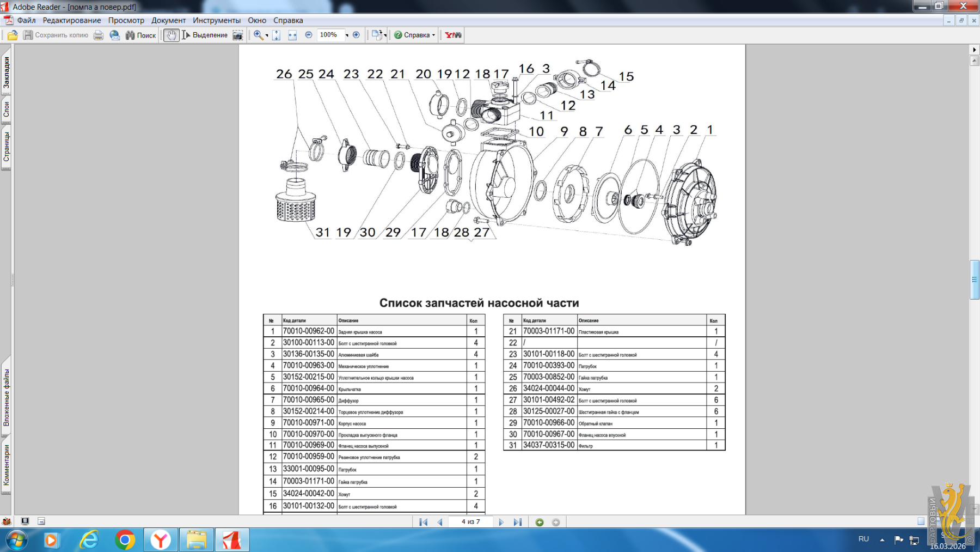This screenshot has height=552, width=980.
Task: Restore the inner document window
Action: point(961,20)
